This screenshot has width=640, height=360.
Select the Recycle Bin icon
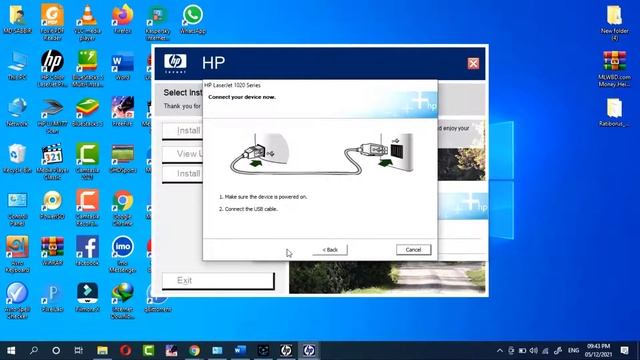[17, 158]
